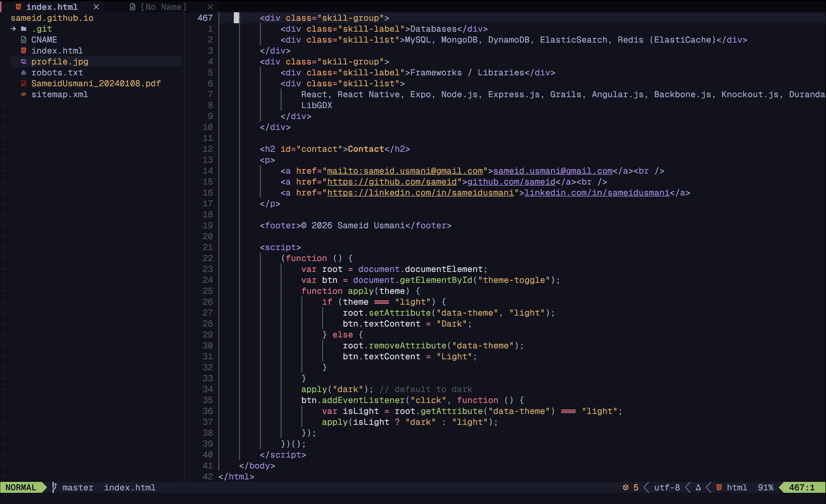Click the CNAME file icon

pos(23,40)
